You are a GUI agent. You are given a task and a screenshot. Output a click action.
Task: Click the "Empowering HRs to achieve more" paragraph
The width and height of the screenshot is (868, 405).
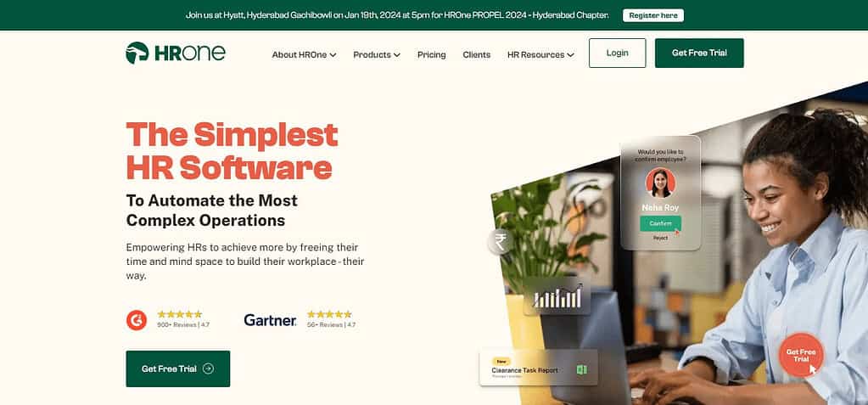click(245, 261)
